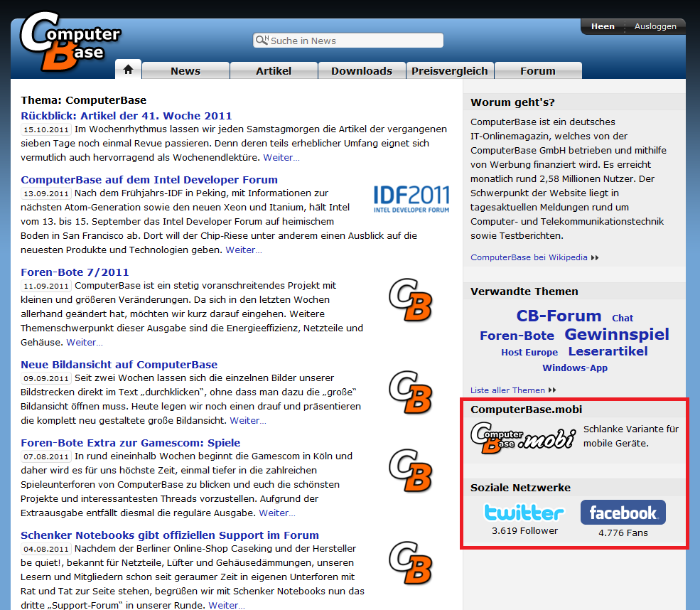Screen dimensions: 700x610
Task: Click Weiter link in Intel Developer Forum article
Action: tap(244, 250)
